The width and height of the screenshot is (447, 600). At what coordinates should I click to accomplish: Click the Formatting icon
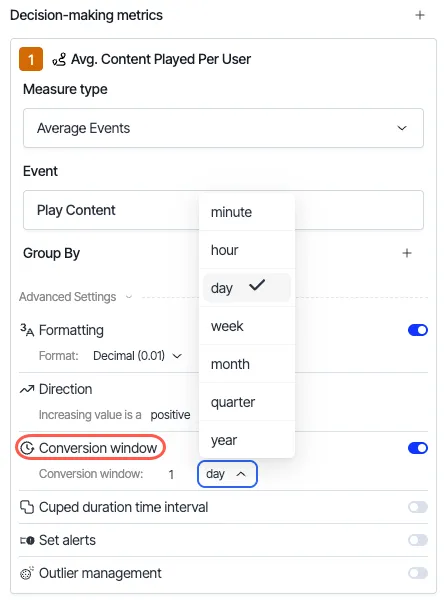point(27,330)
